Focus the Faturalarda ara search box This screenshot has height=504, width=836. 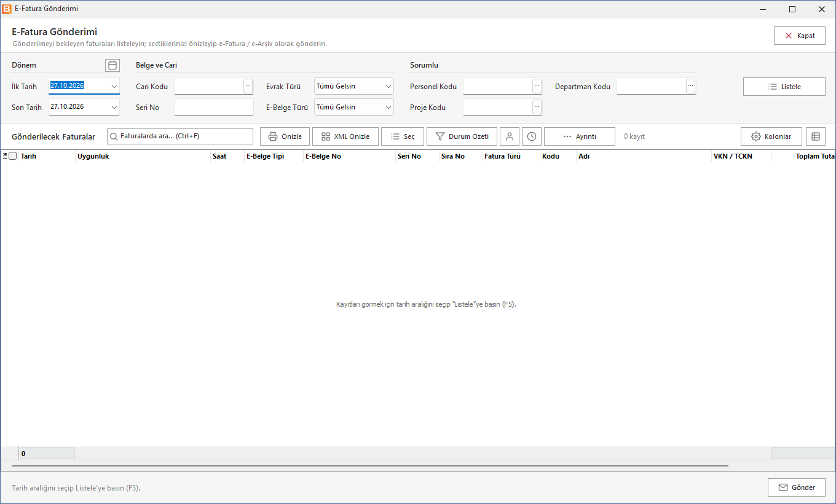tap(180, 136)
